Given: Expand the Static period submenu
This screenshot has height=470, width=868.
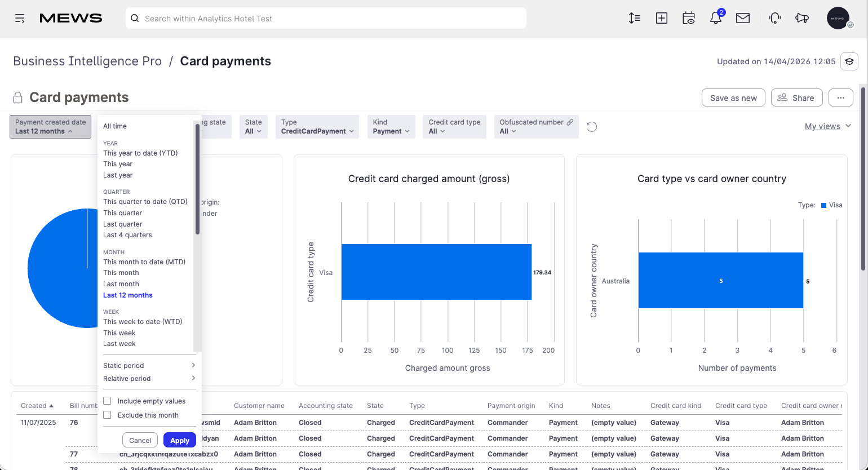Looking at the screenshot, I should pos(149,365).
